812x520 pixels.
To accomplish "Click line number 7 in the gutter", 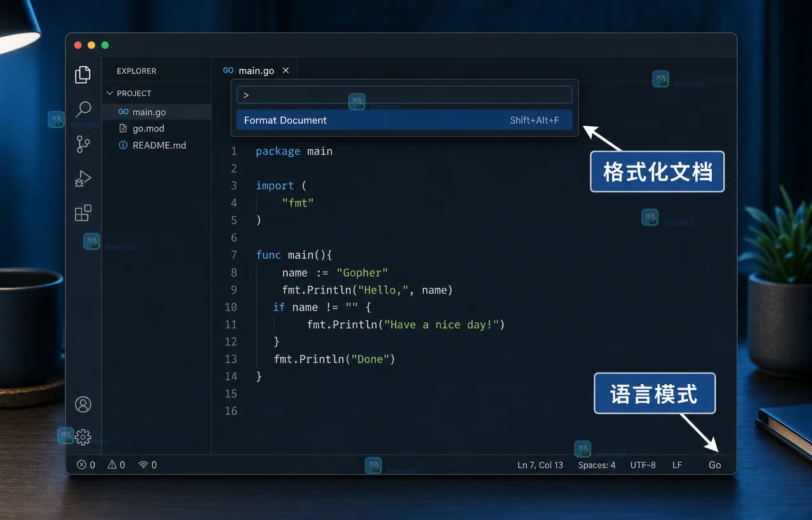I will [234, 255].
